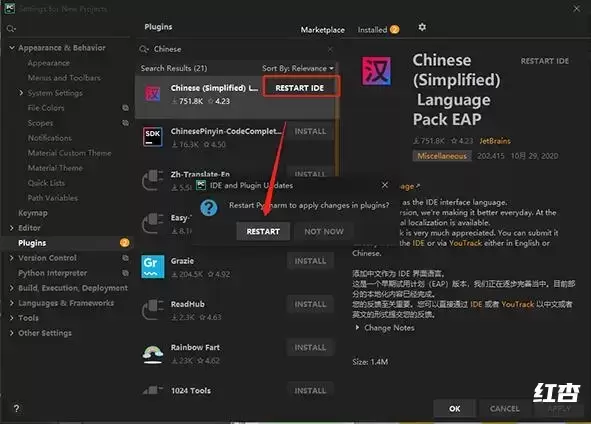Open the Python Interpreter settings page

pos(52,273)
